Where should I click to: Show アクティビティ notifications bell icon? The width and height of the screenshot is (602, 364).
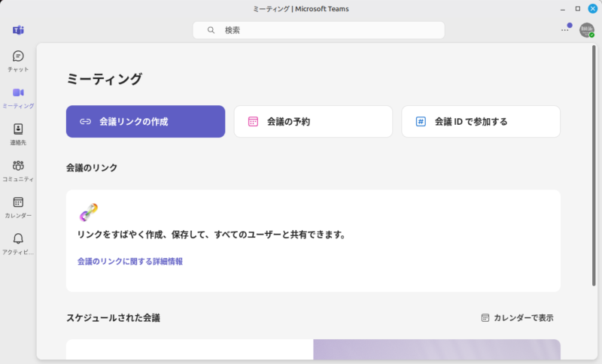click(x=18, y=238)
